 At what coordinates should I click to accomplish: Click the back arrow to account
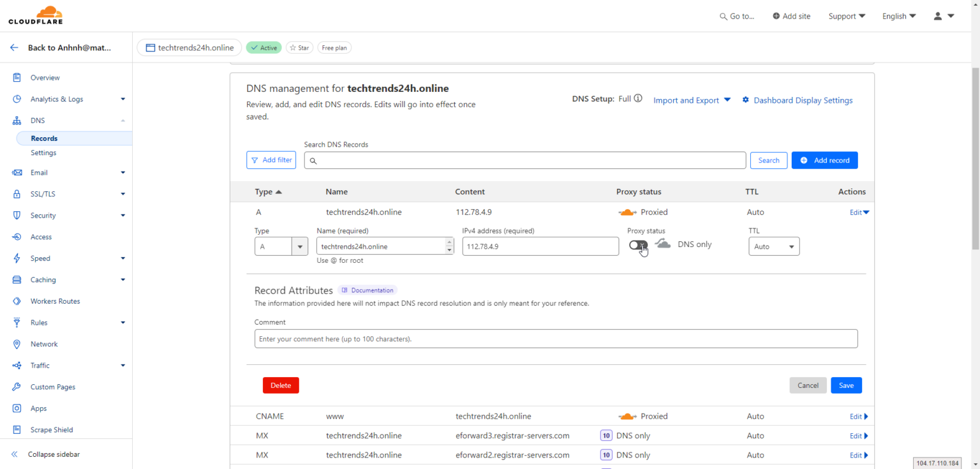[x=14, y=48]
